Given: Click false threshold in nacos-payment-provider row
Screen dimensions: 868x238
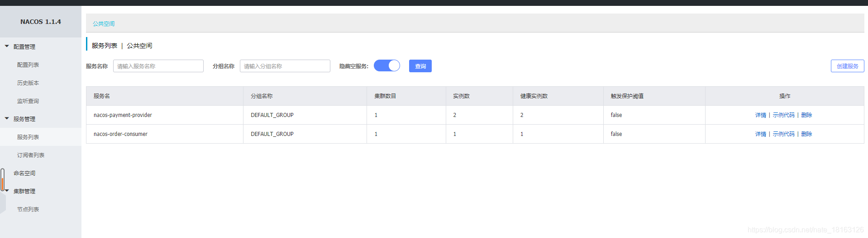Looking at the screenshot, I should (616, 115).
